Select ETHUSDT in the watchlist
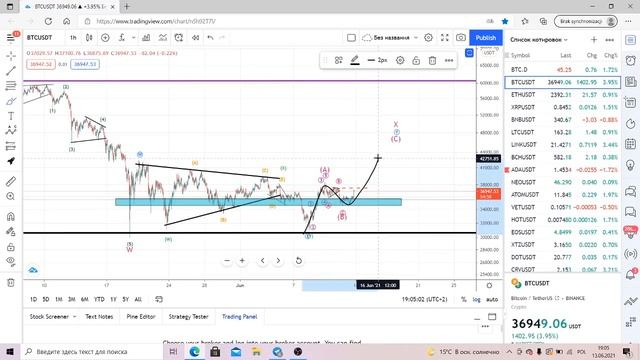 (563, 95)
